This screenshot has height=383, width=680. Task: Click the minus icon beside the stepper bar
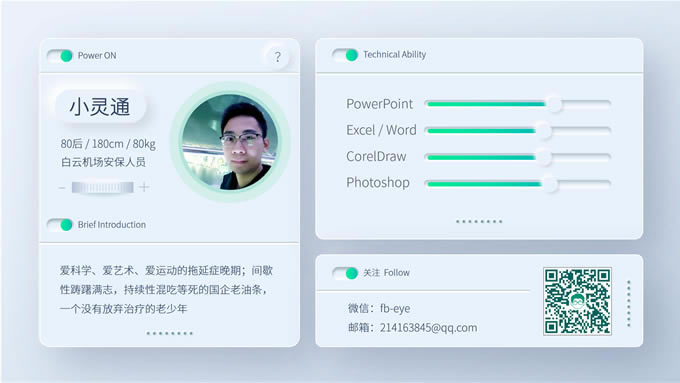point(62,188)
